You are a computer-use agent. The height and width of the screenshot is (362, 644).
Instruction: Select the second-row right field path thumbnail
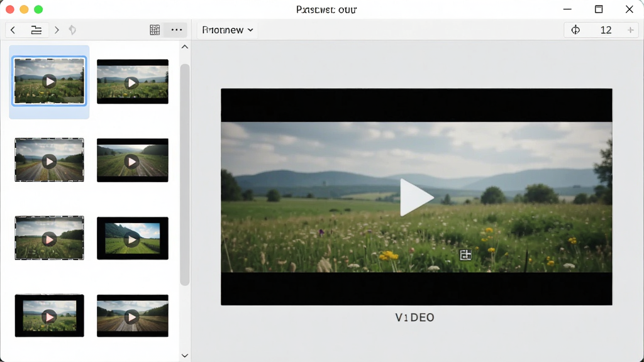tap(133, 160)
